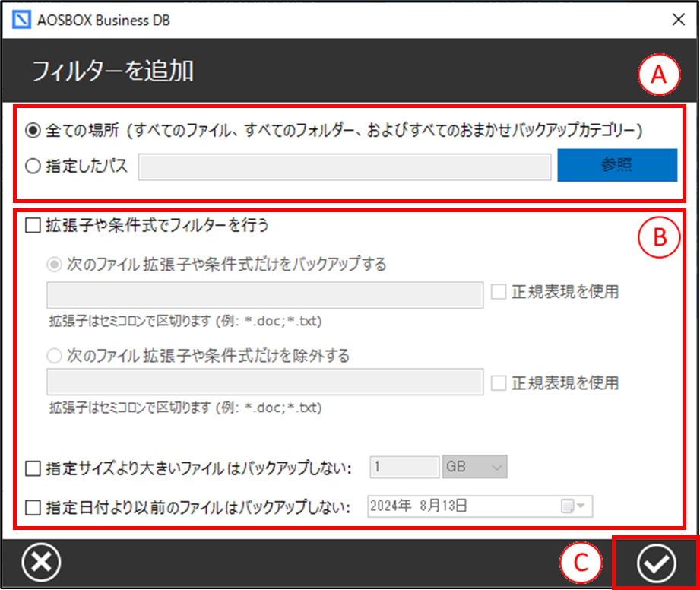This screenshot has height=590, width=700.
Task: Click the 指定したパス path input field
Action: click(344, 167)
